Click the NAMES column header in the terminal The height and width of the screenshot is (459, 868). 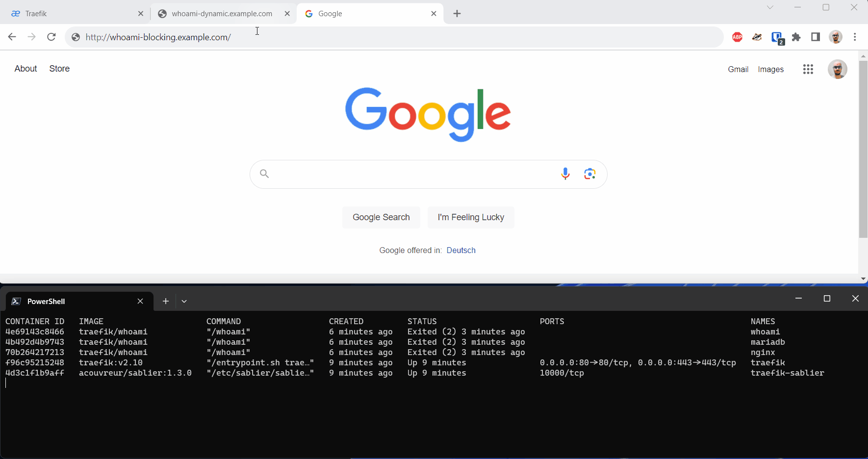763,321
